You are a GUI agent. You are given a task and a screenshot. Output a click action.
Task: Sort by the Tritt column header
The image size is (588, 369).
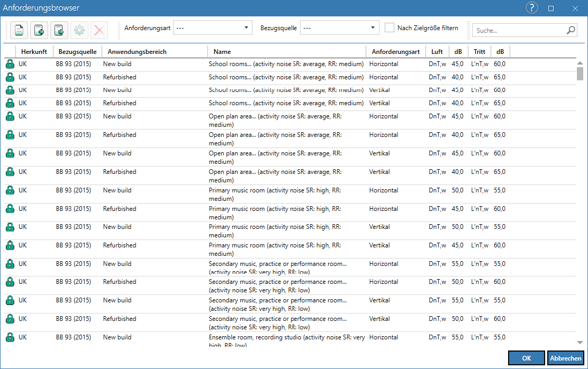click(480, 52)
